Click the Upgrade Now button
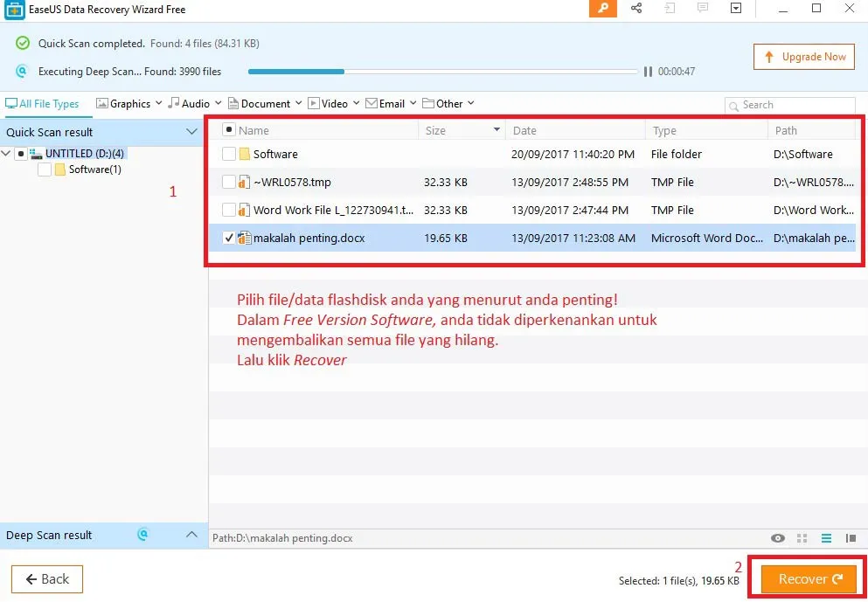The height and width of the screenshot is (602, 868). (x=803, y=56)
